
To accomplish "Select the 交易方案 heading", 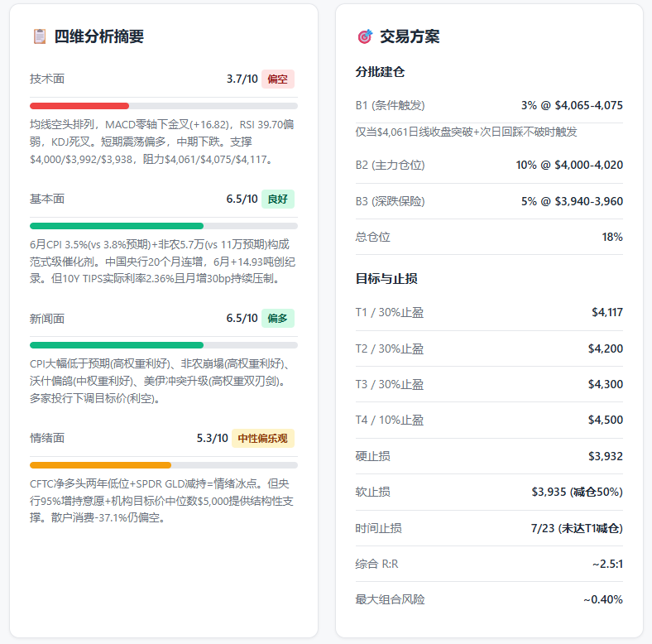I will [x=410, y=36].
